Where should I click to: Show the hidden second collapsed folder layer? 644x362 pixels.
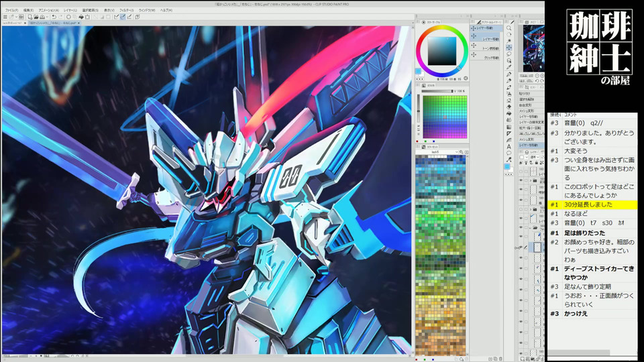(521, 209)
